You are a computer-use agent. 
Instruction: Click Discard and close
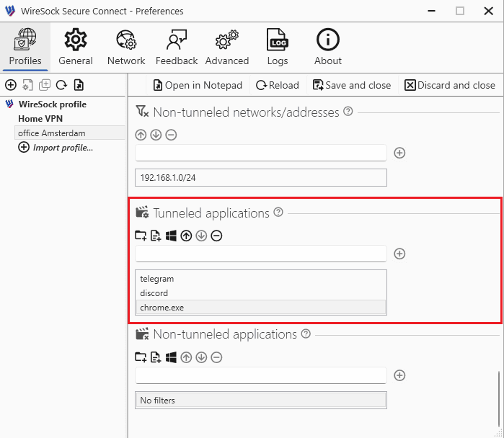click(450, 85)
